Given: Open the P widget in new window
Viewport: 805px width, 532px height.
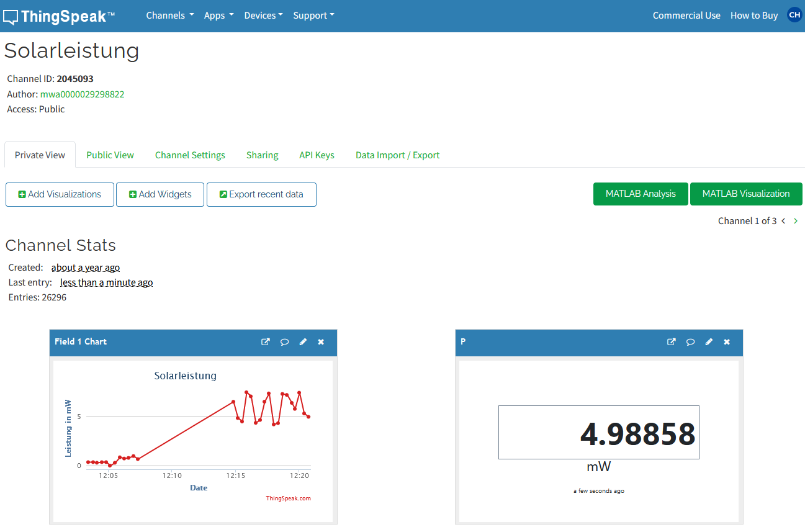Looking at the screenshot, I should [x=671, y=342].
